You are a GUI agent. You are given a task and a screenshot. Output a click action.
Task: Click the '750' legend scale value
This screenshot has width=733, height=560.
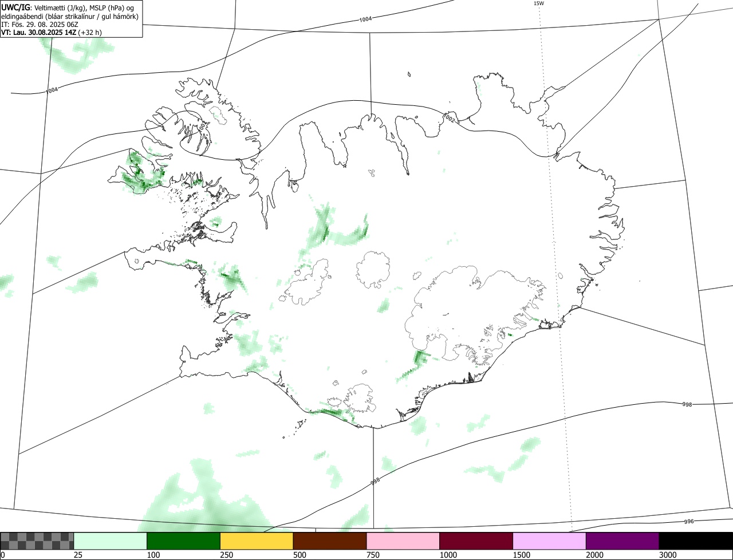pyautogui.click(x=373, y=555)
